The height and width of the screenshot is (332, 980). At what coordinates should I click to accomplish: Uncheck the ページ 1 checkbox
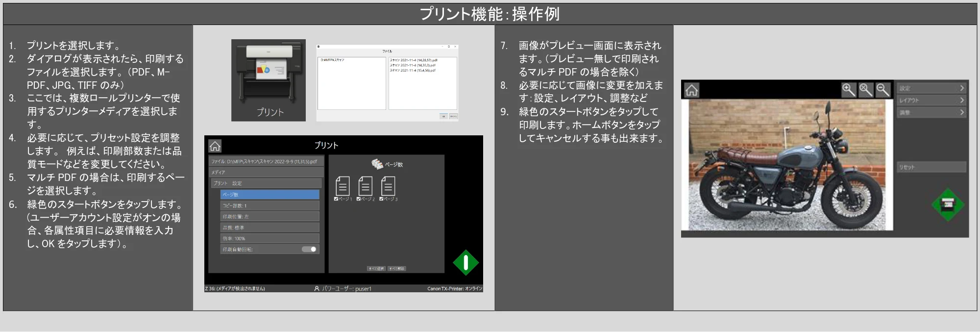tap(336, 199)
